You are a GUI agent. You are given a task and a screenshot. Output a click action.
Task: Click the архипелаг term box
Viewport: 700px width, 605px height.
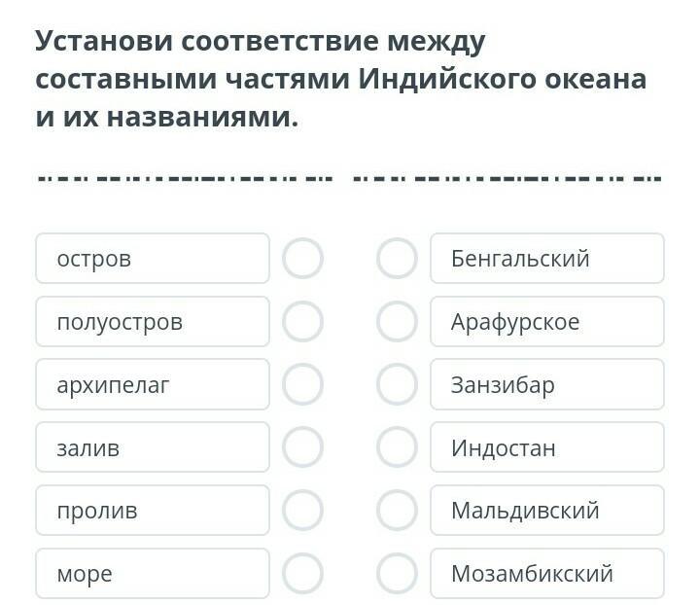tap(153, 385)
